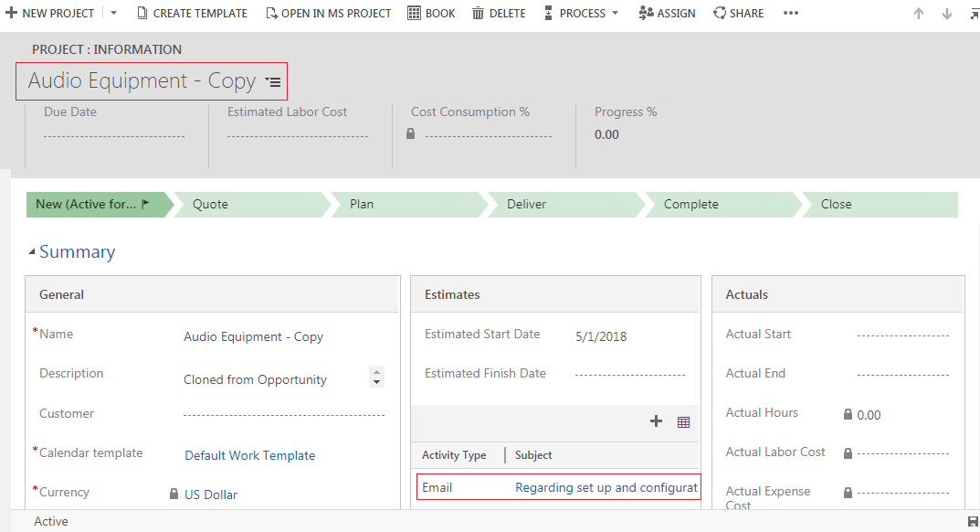Screen dimensions: 980x532
Task: Click the Email activity type cell
Action: [x=437, y=487]
